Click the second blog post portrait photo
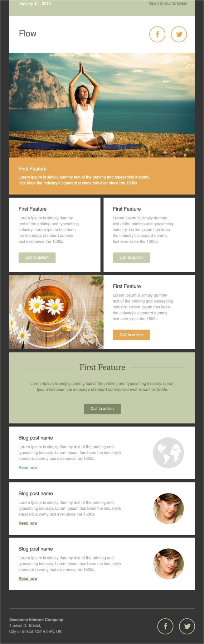This screenshot has width=204, height=644. pyautogui.click(x=169, y=509)
